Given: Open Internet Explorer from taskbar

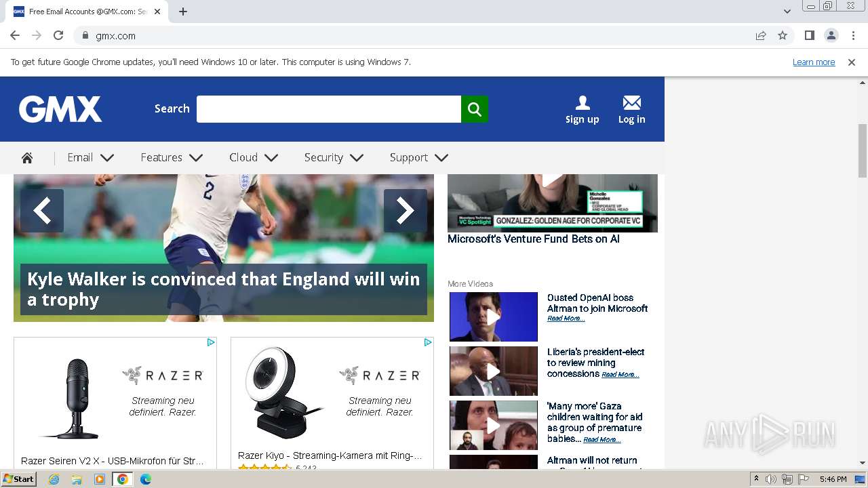Looking at the screenshot, I should coord(54,479).
